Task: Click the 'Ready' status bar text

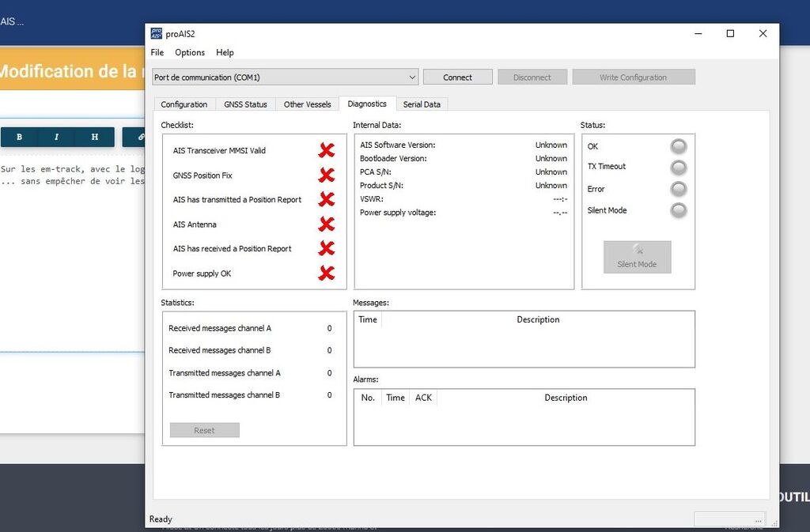Action: (161, 519)
